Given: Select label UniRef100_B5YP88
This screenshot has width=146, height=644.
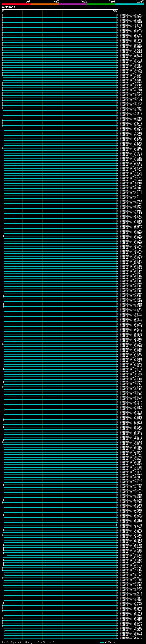Looking at the screenshot, I should tap(131, 543).
